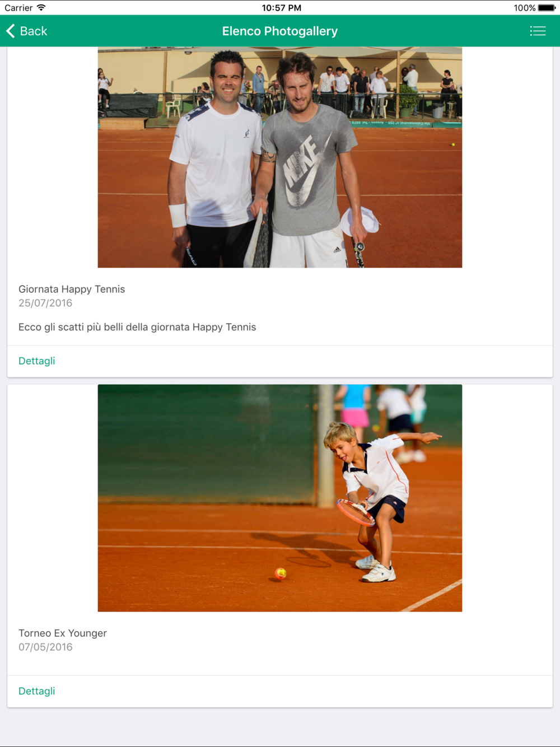Image resolution: width=560 pixels, height=747 pixels.
Task: Select the Torneo Ex Younger title
Action: 63,633
